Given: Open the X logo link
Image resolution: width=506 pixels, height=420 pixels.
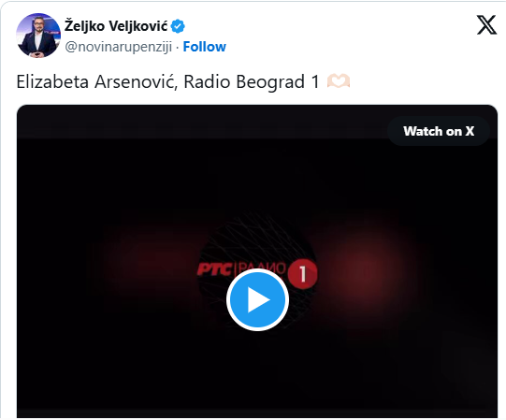Looking at the screenshot, I should pos(486,25).
